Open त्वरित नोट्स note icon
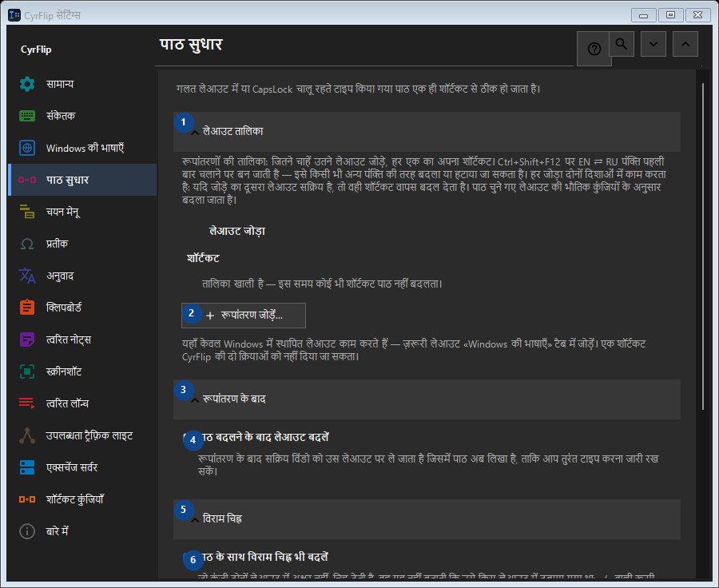Viewport: 719px width, 588px height. tap(27, 340)
